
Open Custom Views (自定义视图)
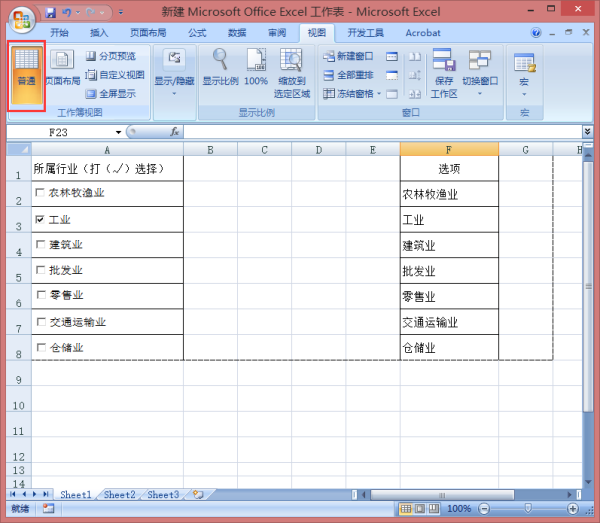tap(115, 75)
